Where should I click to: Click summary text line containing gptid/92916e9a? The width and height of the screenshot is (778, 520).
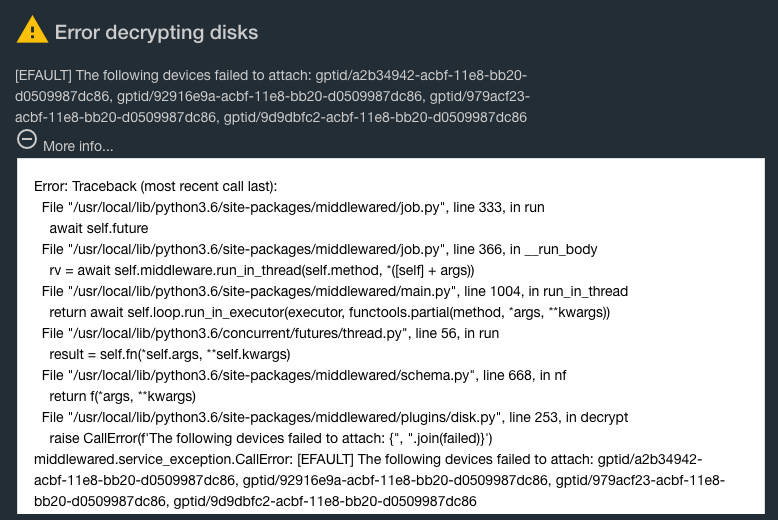(272, 96)
